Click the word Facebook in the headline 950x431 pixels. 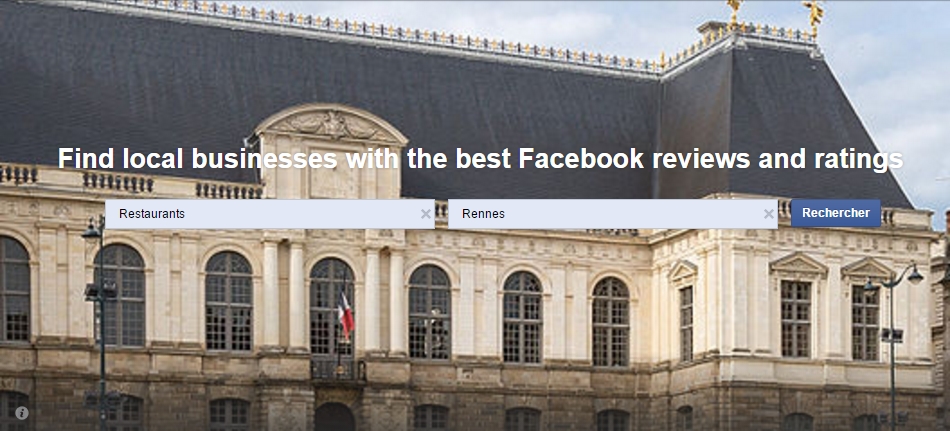coord(581,159)
